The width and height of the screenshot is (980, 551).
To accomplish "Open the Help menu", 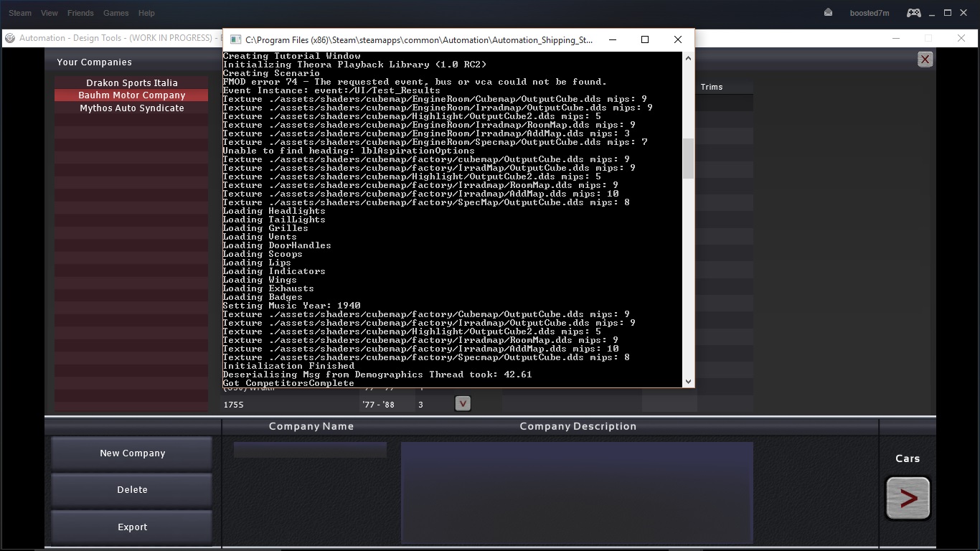I will (146, 13).
